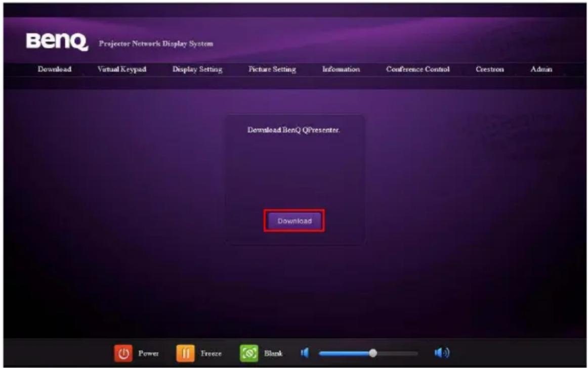Select the Crestron menu item
The width and height of the screenshot is (588, 368).
[490, 69]
